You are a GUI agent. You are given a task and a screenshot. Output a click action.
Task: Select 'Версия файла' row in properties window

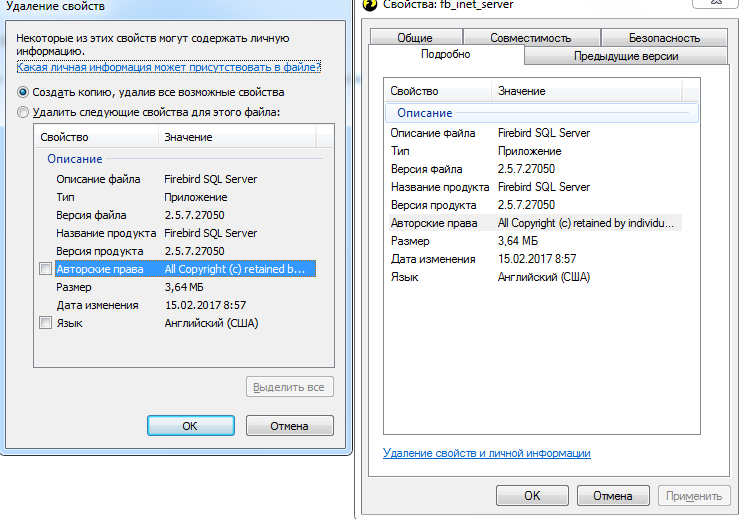pos(535,169)
